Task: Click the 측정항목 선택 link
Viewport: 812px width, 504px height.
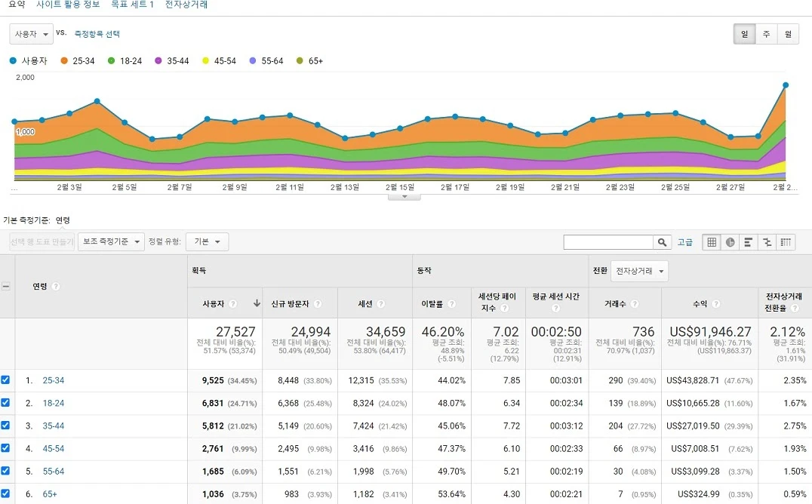Action: click(97, 34)
